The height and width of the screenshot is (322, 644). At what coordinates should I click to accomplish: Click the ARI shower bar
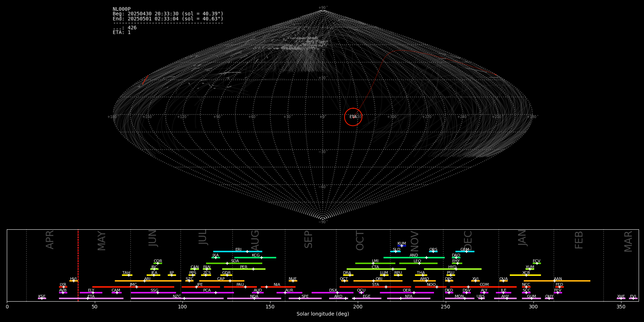pyautogui.click(x=148, y=281)
